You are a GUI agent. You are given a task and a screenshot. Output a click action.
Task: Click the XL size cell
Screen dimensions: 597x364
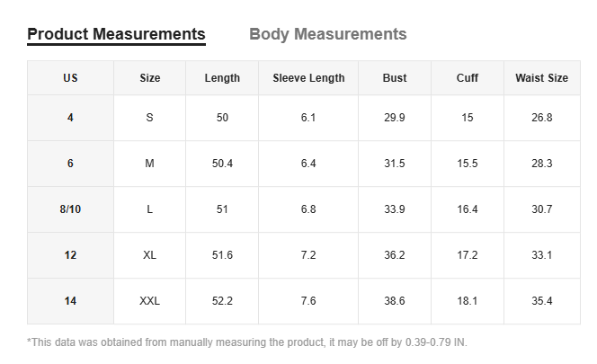[x=150, y=255]
